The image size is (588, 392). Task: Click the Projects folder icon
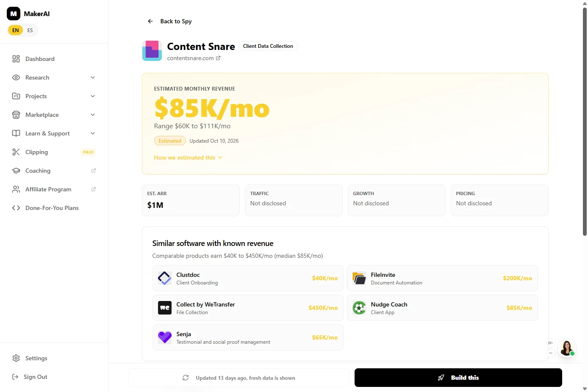pos(16,96)
